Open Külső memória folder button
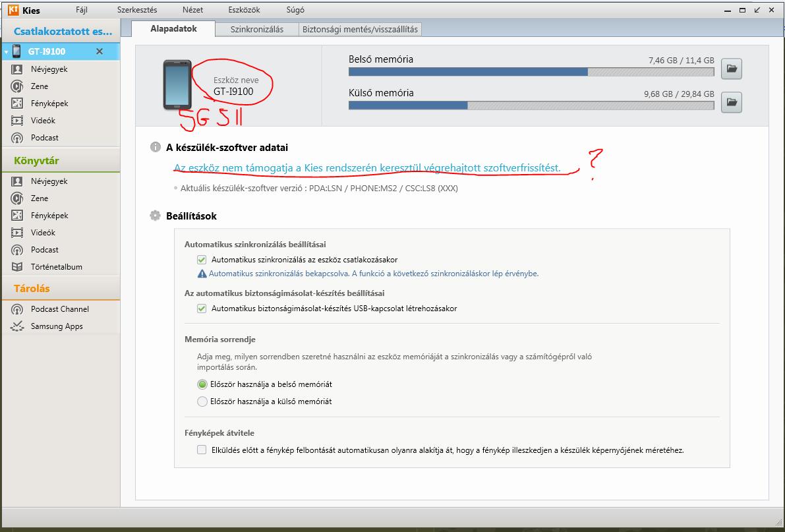 coord(732,102)
